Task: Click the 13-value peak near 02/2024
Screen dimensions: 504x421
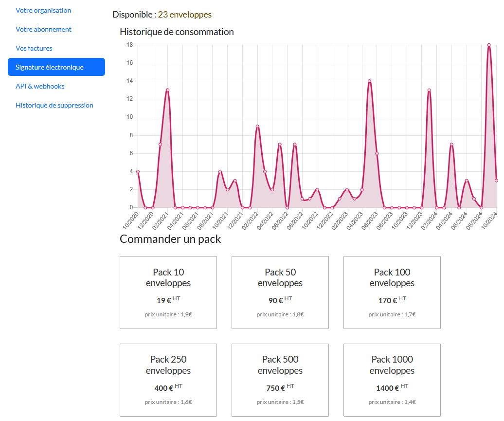Action: [429, 90]
